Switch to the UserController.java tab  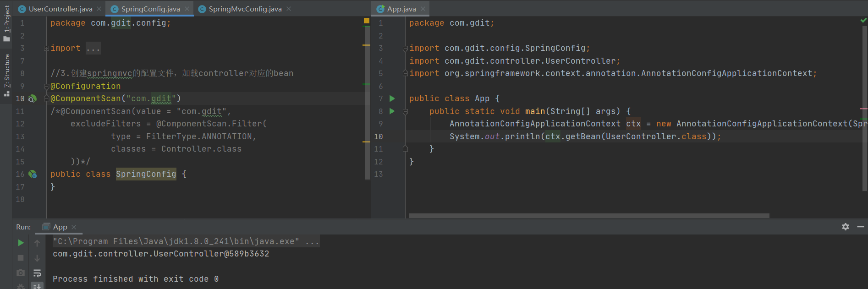coord(60,9)
